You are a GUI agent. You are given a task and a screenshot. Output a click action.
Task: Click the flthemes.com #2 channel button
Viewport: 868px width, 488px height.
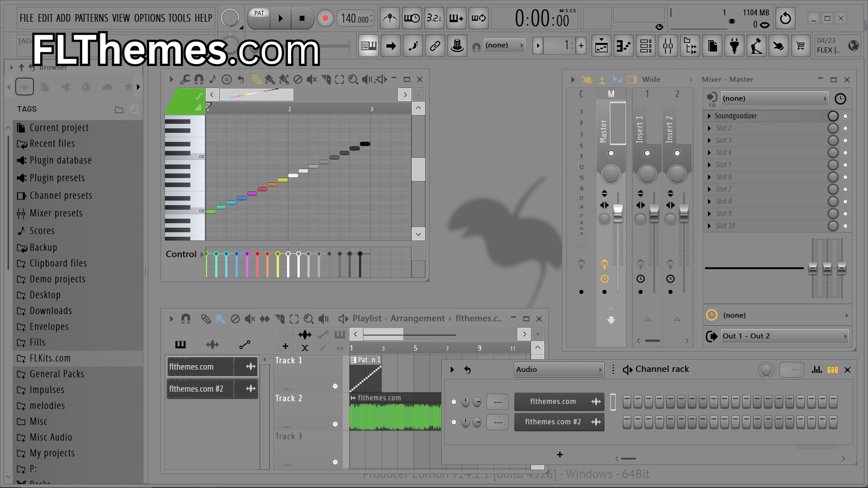[x=559, y=422]
